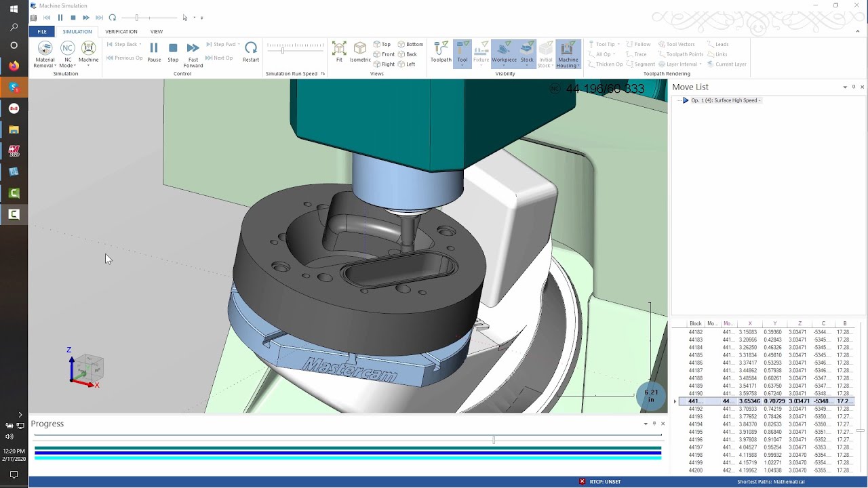Click Fast Forward in Control group

(193, 54)
